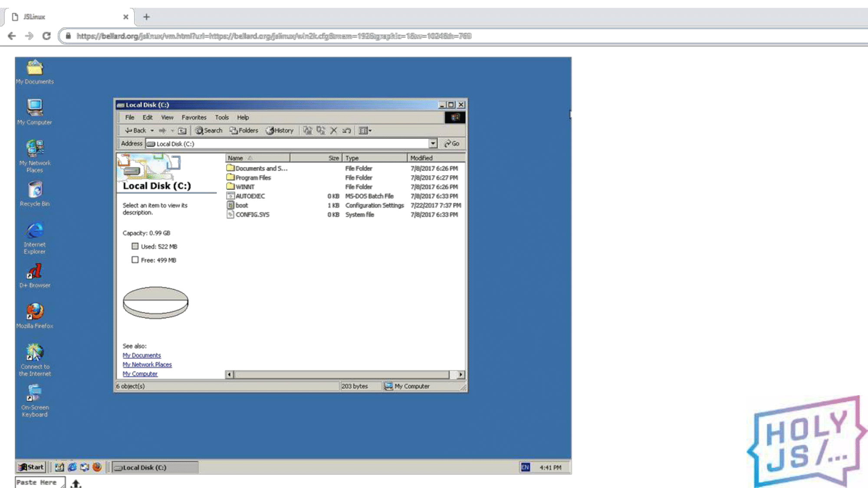Click the Start button
Viewport: 868px width, 488px height.
coord(31,467)
